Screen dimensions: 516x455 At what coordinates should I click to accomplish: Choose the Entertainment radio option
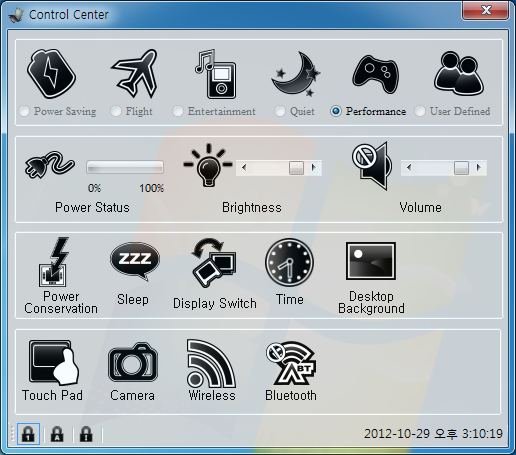point(178,111)
